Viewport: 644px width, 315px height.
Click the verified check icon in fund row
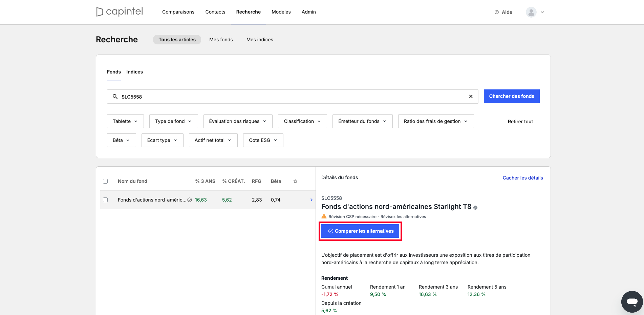[x=190, y=200]
